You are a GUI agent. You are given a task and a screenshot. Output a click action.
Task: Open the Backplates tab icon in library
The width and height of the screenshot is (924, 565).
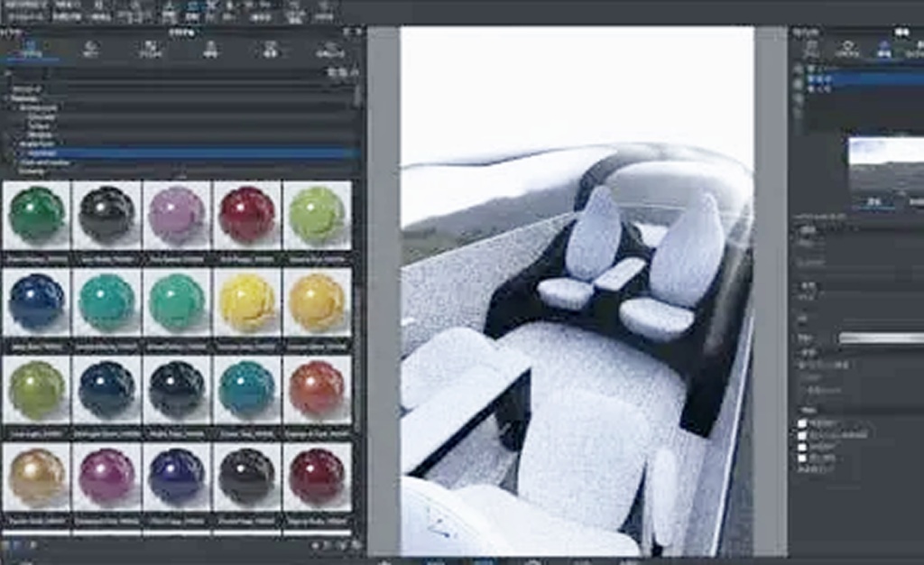tap(271, 49)
